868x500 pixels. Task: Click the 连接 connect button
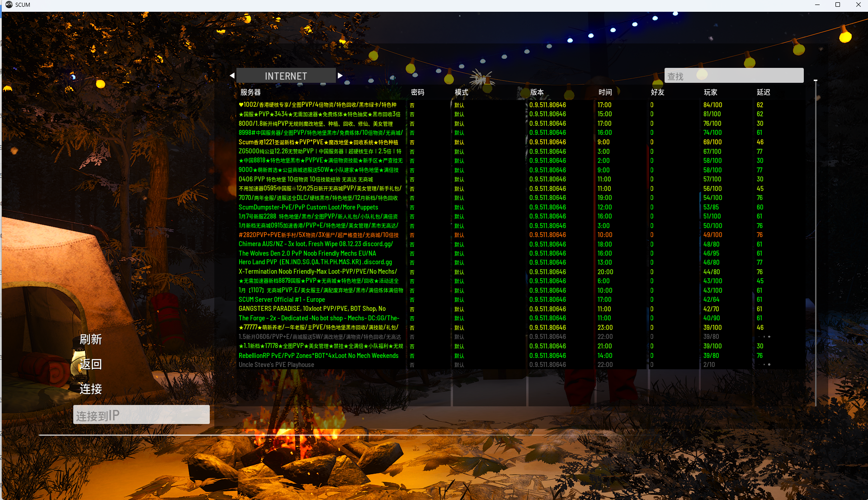point(90,389)
